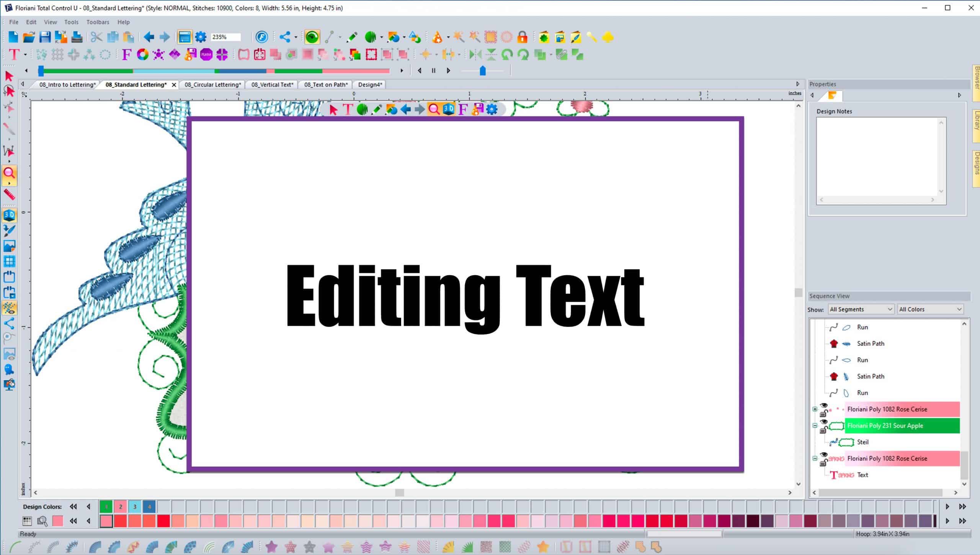Hide the lower Floriani Poly 1082 Rose Cerise group
Viewport: 980px width, 555px height.
(x=824, y=455)
